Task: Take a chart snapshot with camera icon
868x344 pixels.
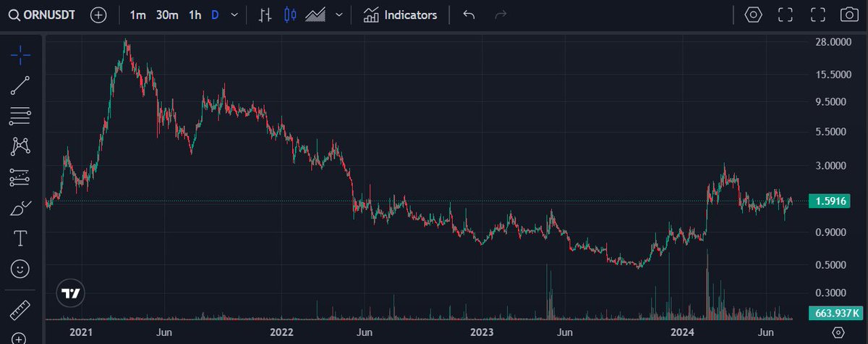Action: point(849,14)
